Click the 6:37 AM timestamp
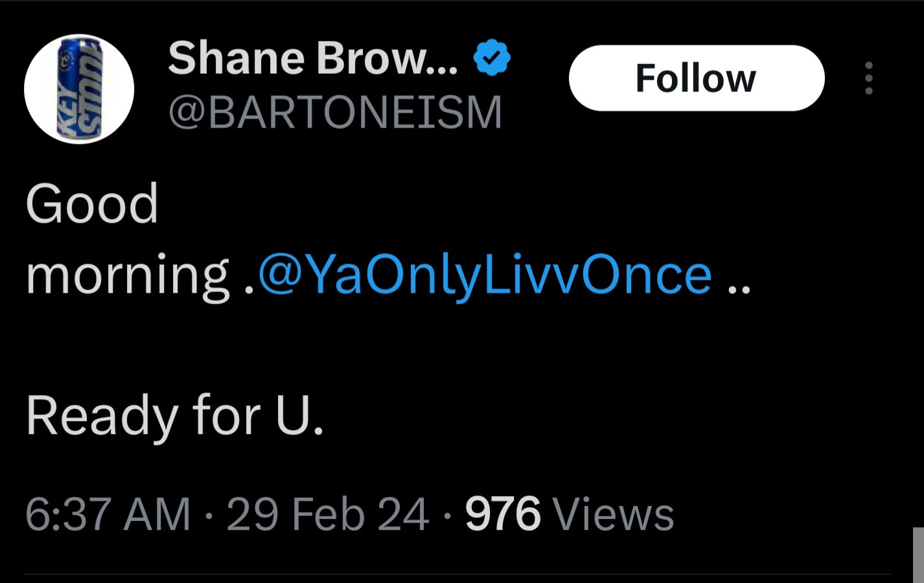924x583 pixels. coord(108,515)
